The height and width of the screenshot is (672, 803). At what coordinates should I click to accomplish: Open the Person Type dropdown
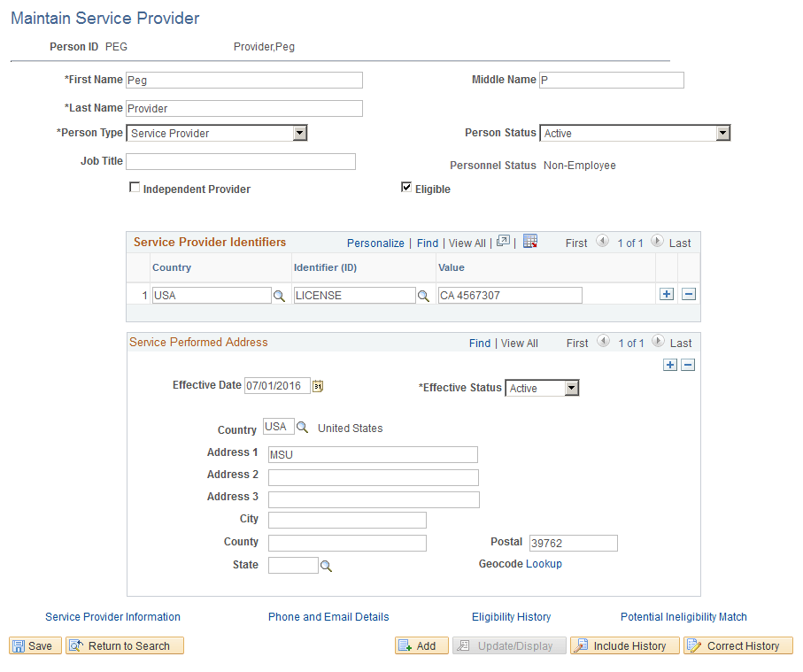[299, 133]
